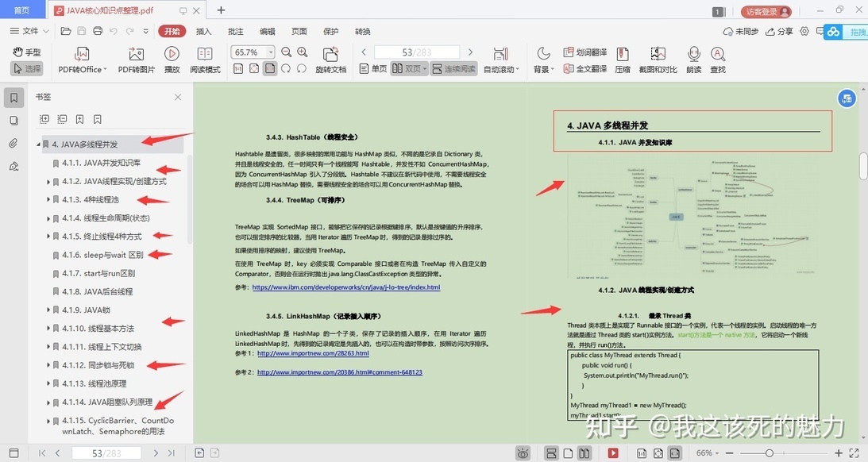Click the 截图和对比 tool icon
Viewport: 868px width, 462px height.
click(658, 54)
